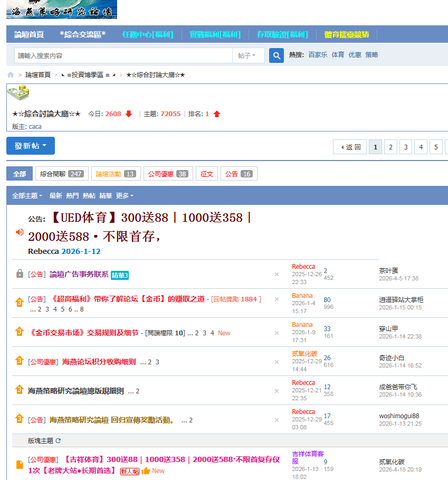Screen dimensions: 448x480
Task: Click the orange document icon beside the 吉祥体育 thread
Action: tap(20, 465)
